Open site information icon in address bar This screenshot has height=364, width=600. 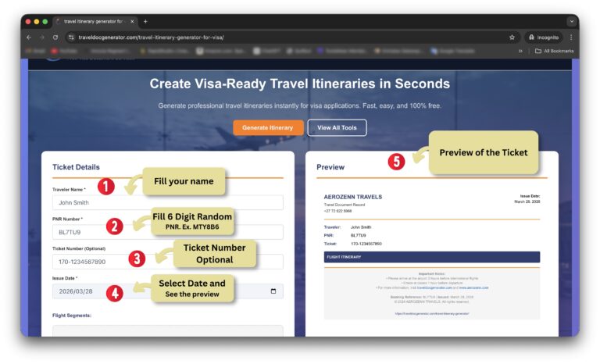(71, 37)
